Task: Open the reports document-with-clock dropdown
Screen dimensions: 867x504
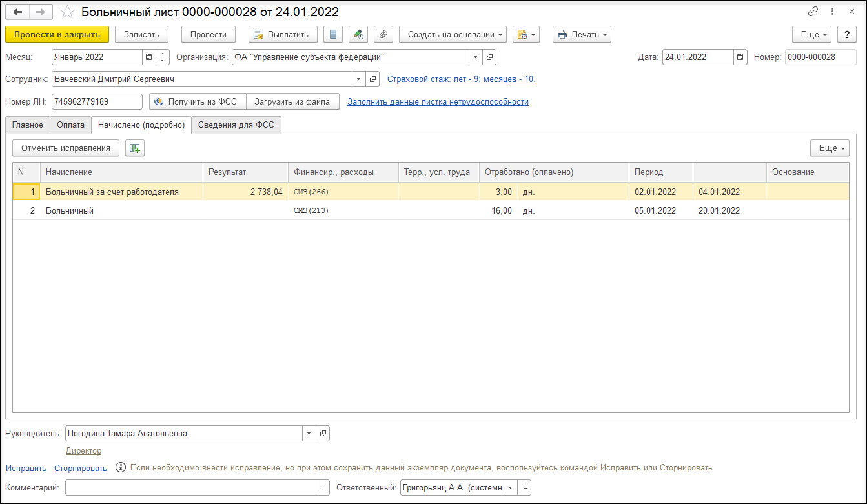Action: pyautogui.click(x=527, y=34)
